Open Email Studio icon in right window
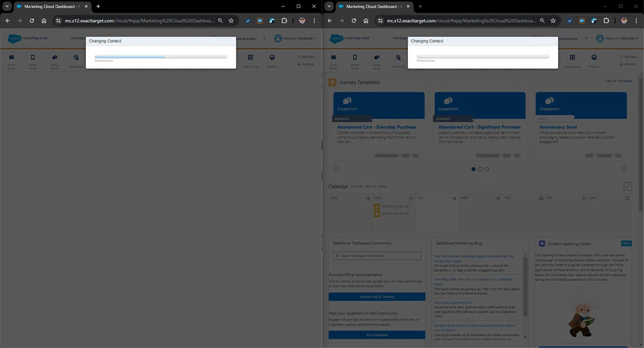Viewport: 644px width, 348px height. coord(333,58)
